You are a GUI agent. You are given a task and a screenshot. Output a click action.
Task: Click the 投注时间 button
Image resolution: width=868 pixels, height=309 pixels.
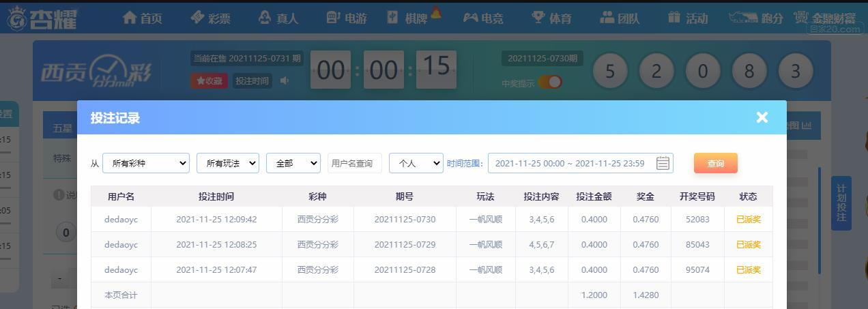click(252, 80)
